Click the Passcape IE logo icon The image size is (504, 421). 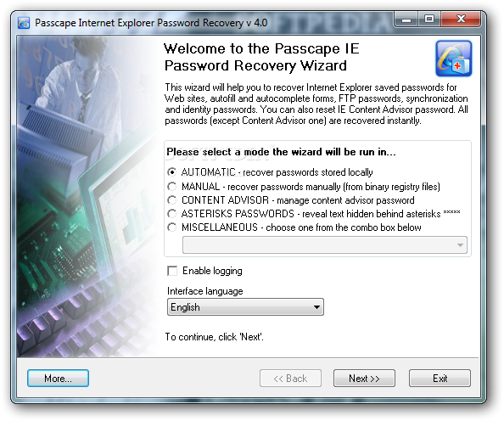[454, 59]
